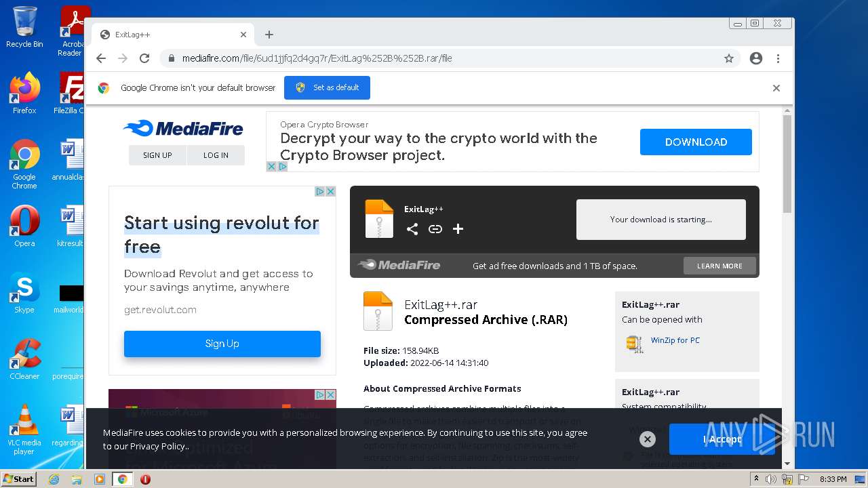
Task: Click the plus icon to save the file to MediaFire
Action: coord(458,229)
